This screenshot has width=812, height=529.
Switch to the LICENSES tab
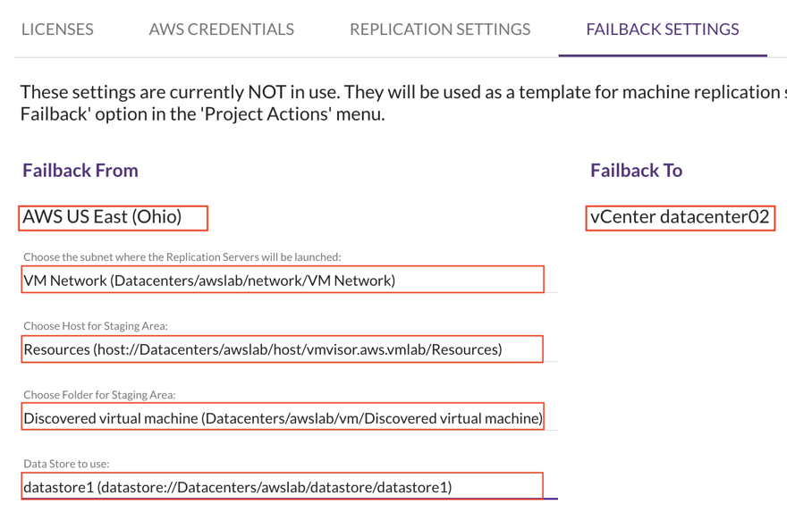[x=57, y=29]
